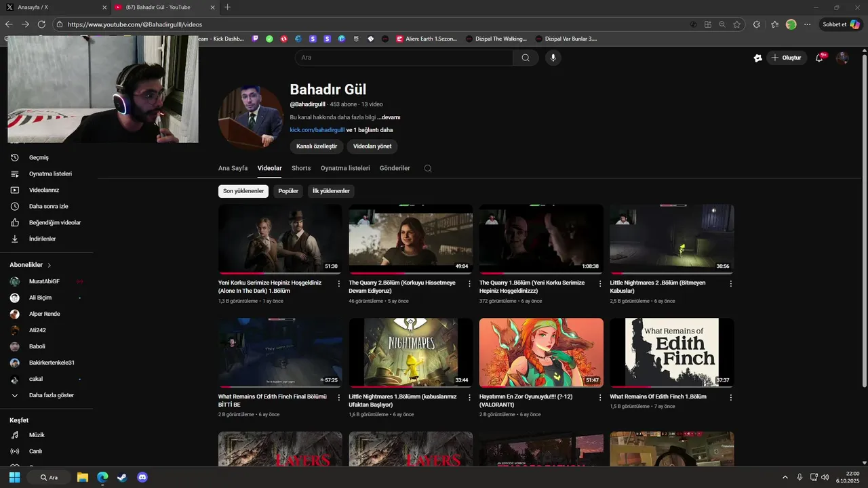
Task: Switch to Oynatma listeleri channel tab
Action: [345, 168]
